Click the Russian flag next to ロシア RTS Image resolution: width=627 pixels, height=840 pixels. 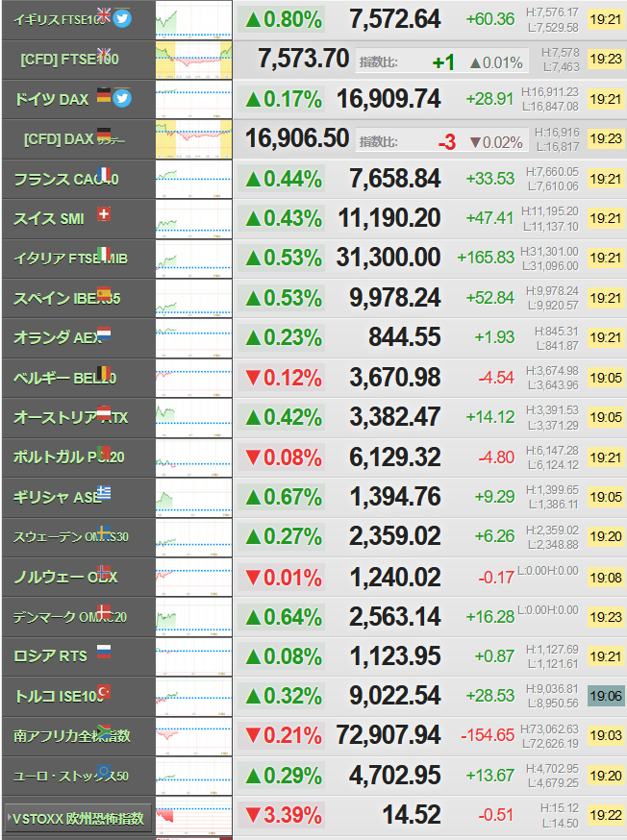104,652
